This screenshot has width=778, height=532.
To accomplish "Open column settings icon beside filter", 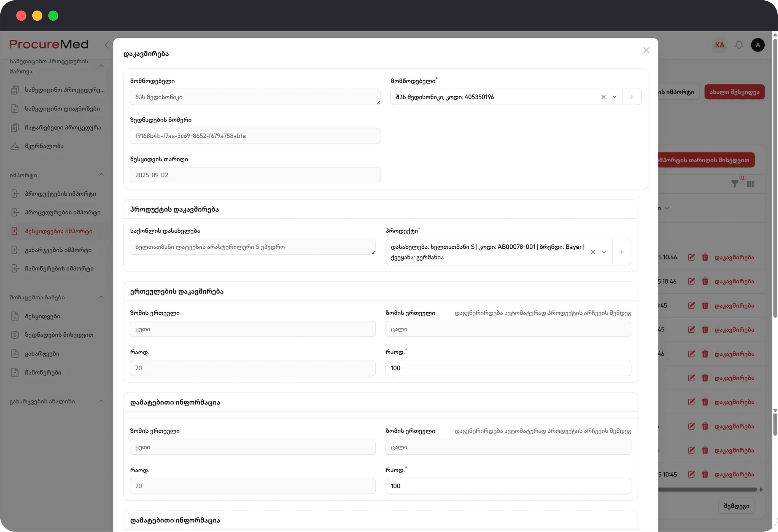I will pyautogui.click(x=750, y=184).
